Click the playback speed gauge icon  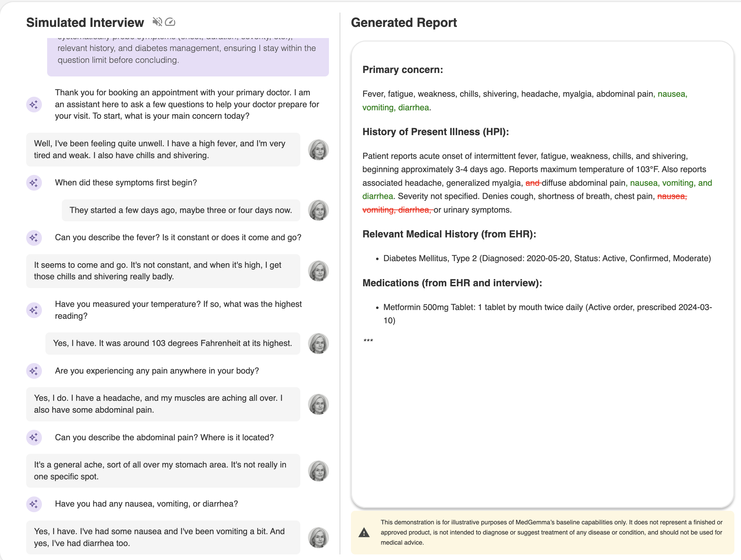(170, 22)
